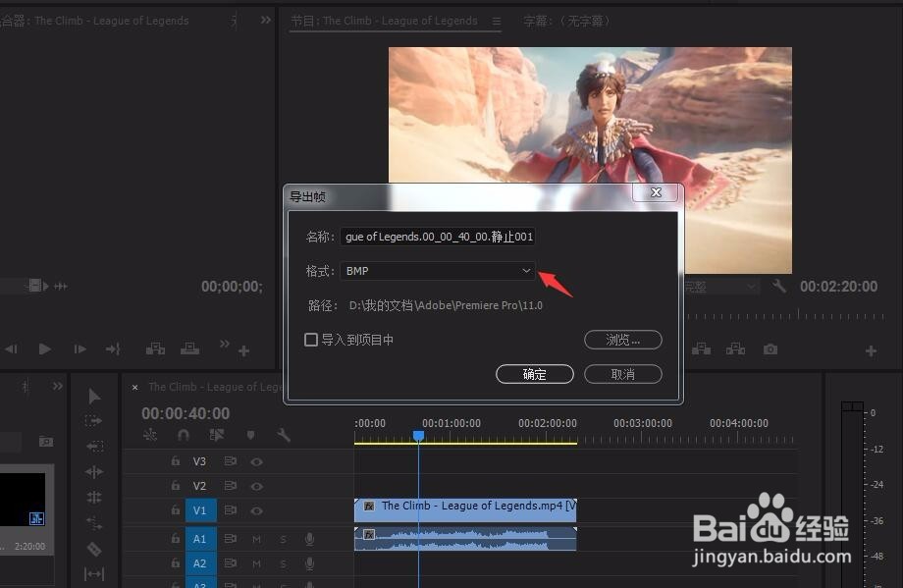The width and height of the screenshot is (903, 588).
Task: Click the 00:02:00:00 ruler mark
Action: (547, 423)
